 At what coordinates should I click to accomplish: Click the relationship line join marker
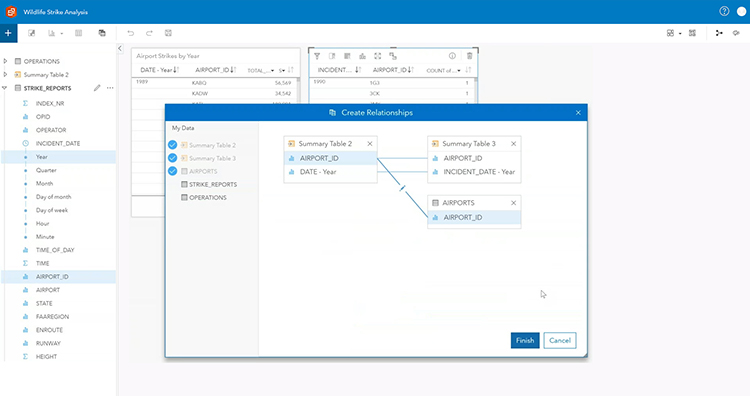pos(402,188)
